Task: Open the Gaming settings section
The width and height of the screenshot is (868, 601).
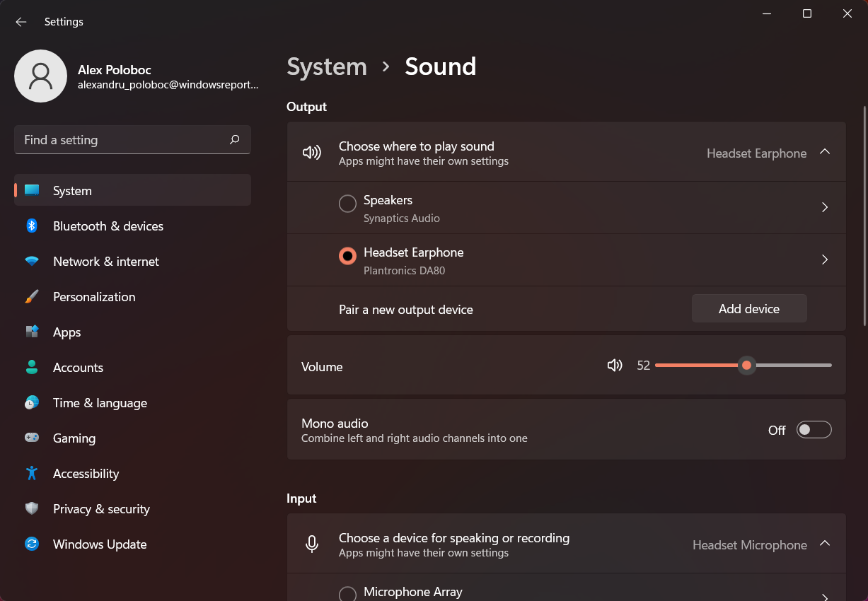Action: point(74,438)
